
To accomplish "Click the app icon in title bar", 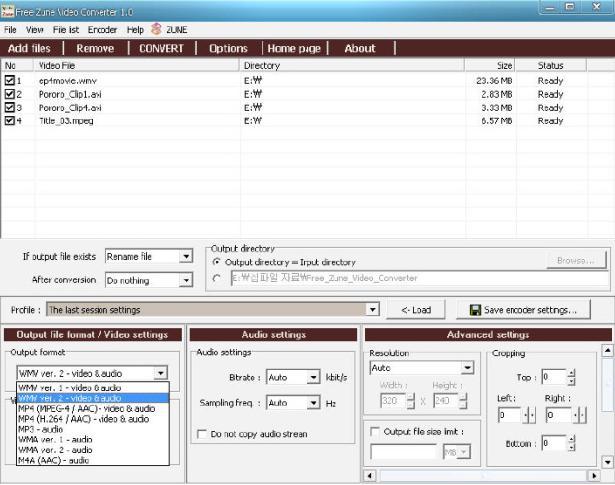I will 7,11.
